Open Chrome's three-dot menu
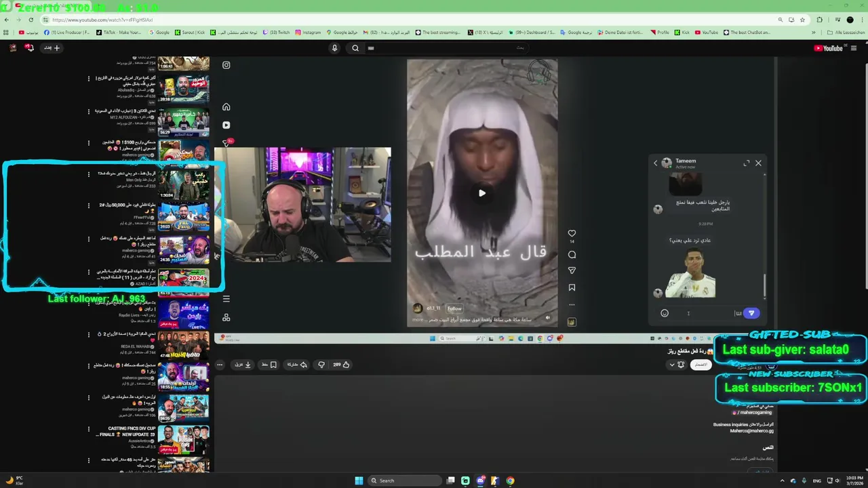Image resolution: width=868 pixels, height=488 pixels. (862, 20)
